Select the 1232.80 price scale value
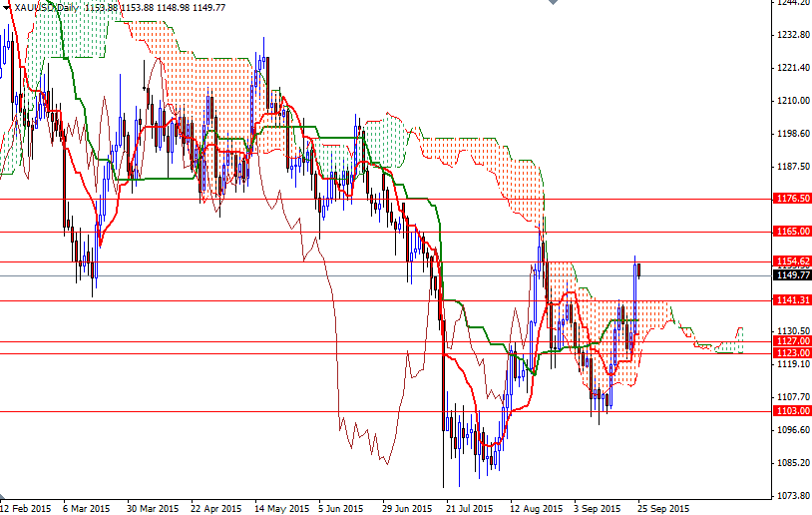The height and width of the screenshot is (515, 812). (791, 35)
